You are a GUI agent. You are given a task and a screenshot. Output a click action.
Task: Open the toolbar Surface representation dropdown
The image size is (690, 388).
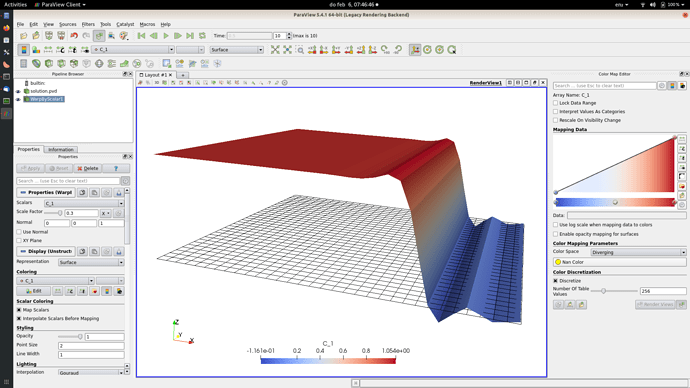pyautogui.click(x=237, y=50)
